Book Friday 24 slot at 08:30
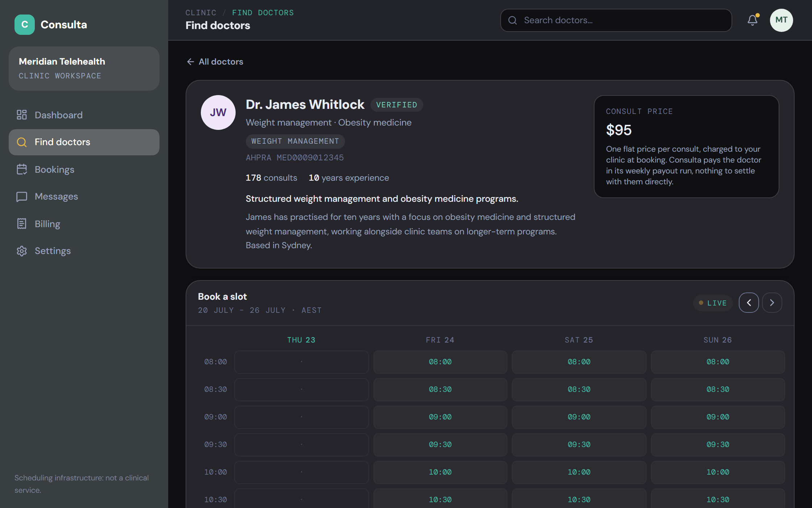812x508 pixels. (440, 390)
